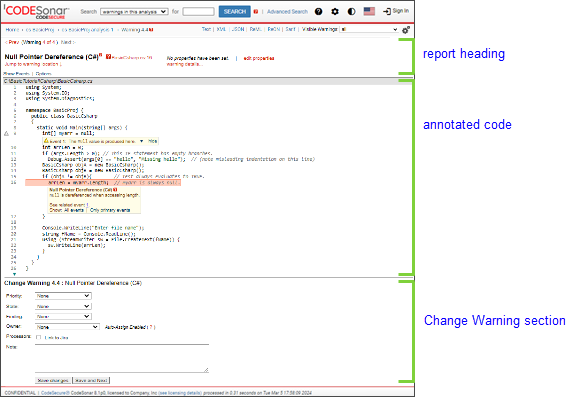Hide Event 1 annotation
This screenshot has height=397, width=566.
152,141
